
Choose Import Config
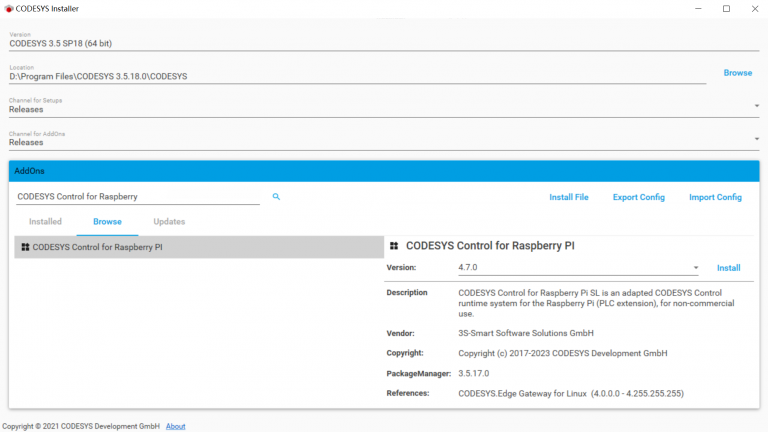click(715, 197)
